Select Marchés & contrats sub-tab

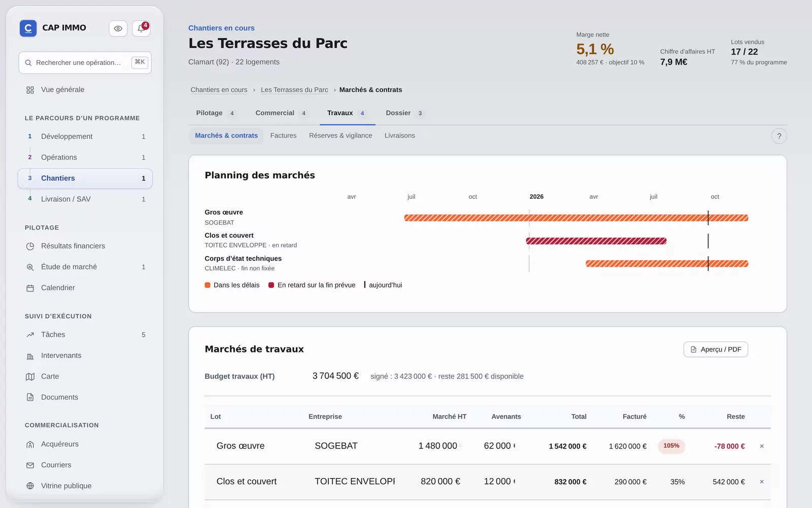[x=226, y=136]
